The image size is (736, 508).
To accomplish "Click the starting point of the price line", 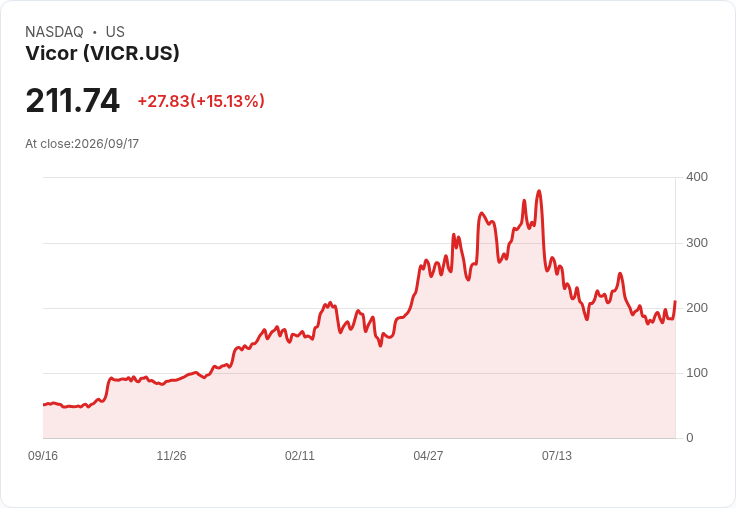I will (x=44, y=404).
